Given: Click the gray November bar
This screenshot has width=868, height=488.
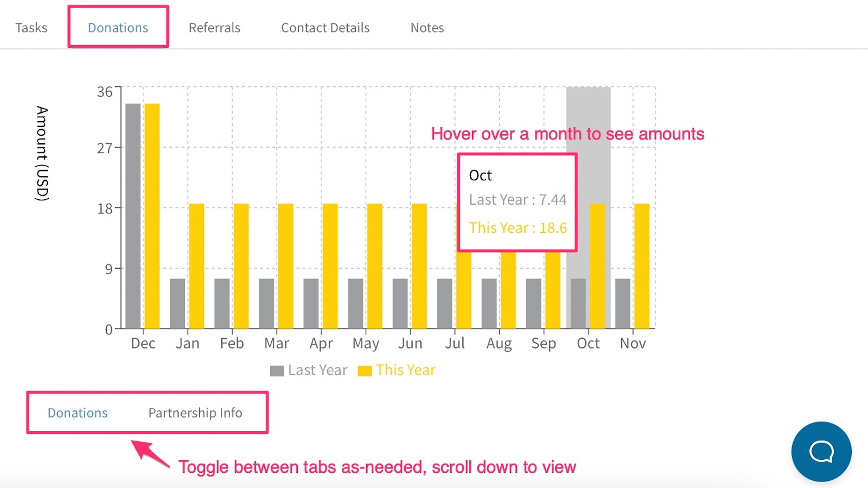Looking at the screenshot, I should point(623,303).
